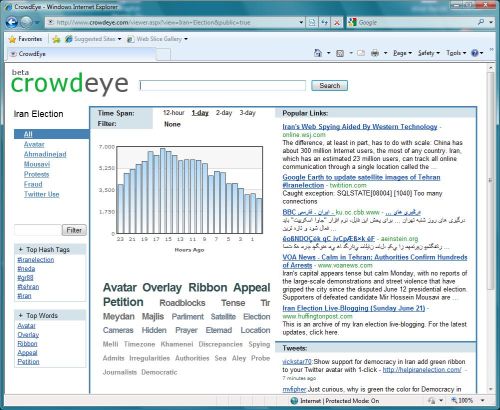Collapse the Top Words section
Screen dimensions: 500x410
(21, 315)
